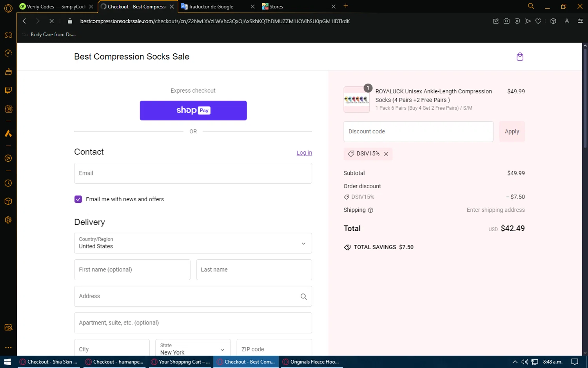Click the send/flow arrow icon in toolbar
The width and height of the screenshot is (588, 368).
[x=528, y=21]
